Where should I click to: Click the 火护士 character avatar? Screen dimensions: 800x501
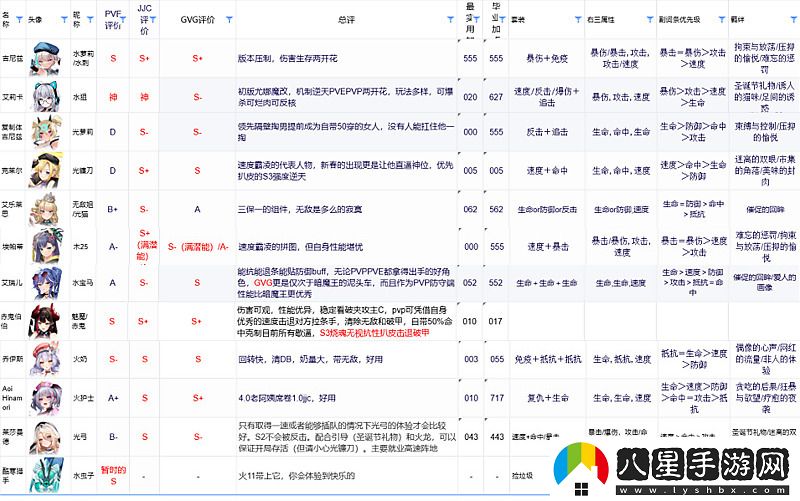pos(47,397)
